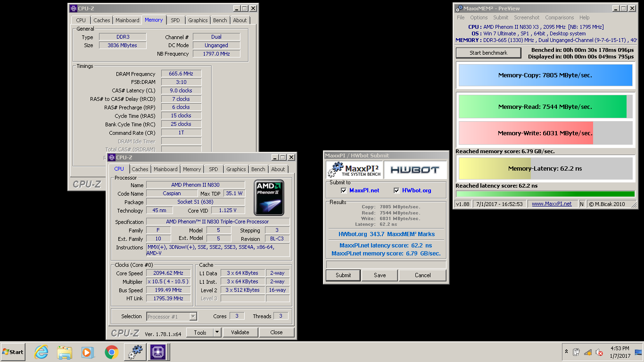
Task: Click the Memory-Latency result bar
Action: (x=545, y=168)
